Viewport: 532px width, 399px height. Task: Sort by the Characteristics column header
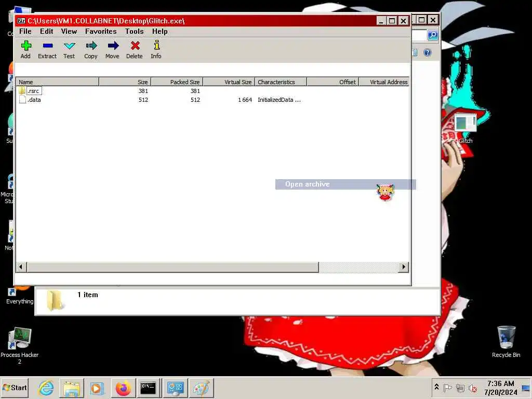(x=281, y=82)
